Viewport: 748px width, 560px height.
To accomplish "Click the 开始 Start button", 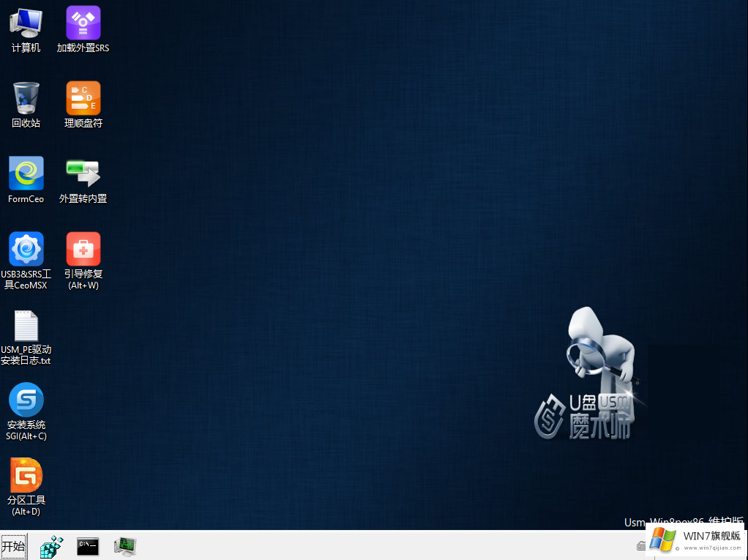I will (x=13, y=546).
